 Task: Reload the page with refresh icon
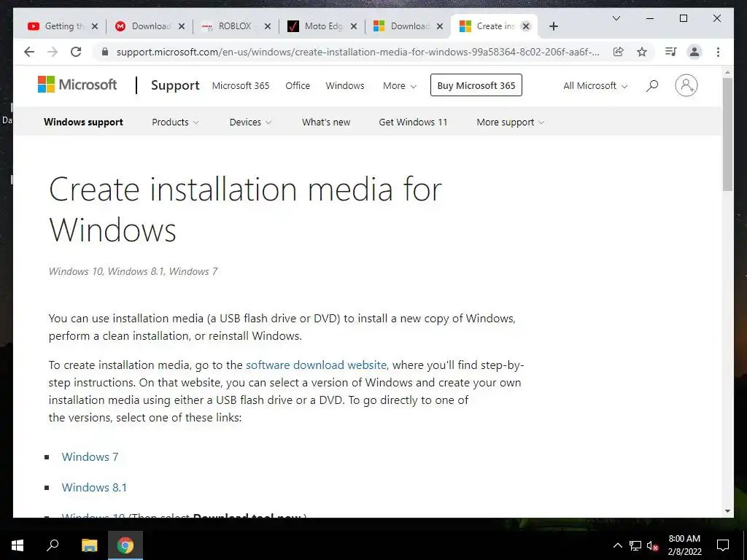coord(76,52)
